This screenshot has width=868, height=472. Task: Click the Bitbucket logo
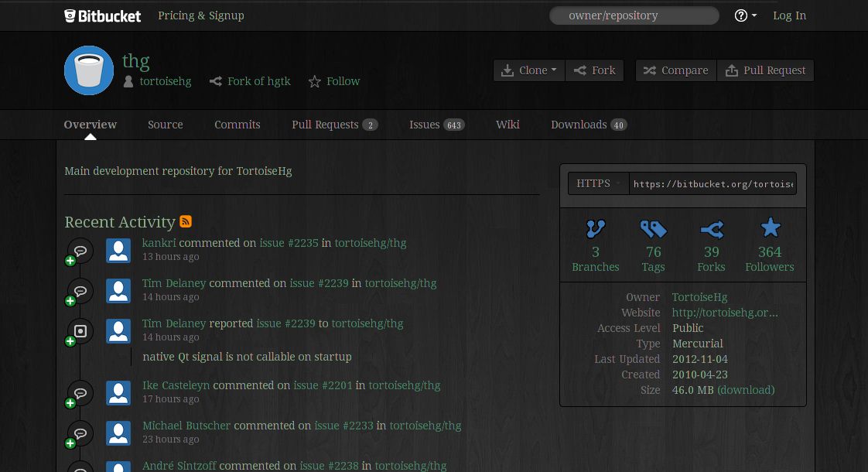[101, 15]
